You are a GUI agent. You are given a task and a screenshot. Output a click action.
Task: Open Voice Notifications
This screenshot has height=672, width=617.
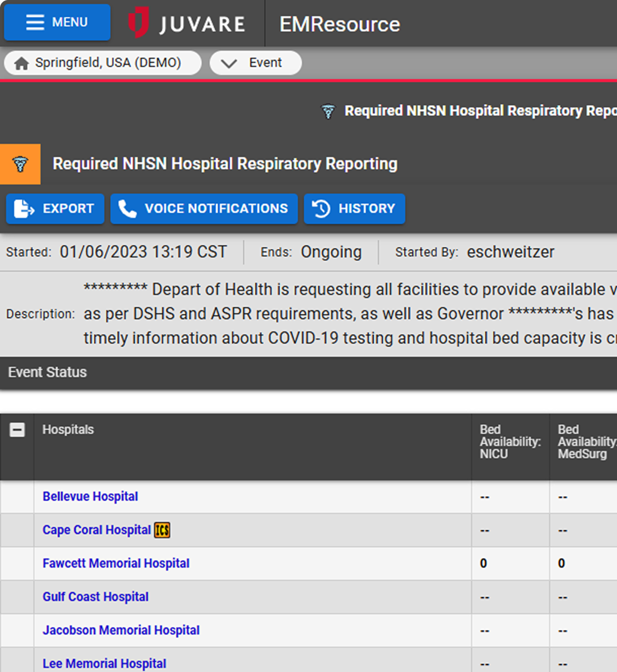[x=204, y=209]
